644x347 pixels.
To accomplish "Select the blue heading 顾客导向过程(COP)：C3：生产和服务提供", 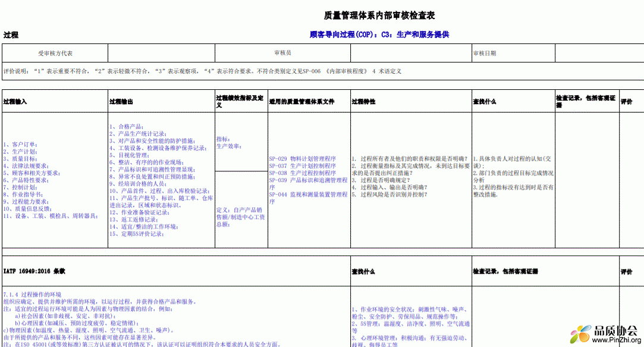I will pos(379,35).
